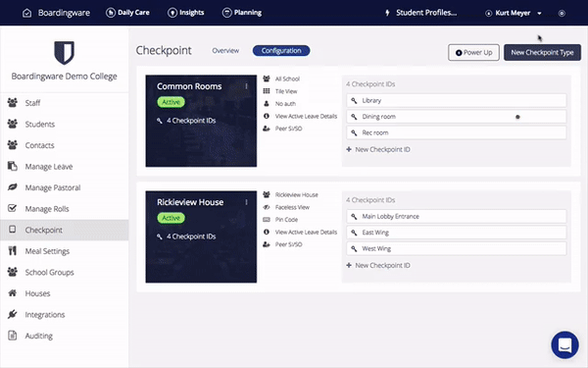Open the Dining room checkpoint ID
This screenshot has width=588, height=368.
click(x=457, y=117)
